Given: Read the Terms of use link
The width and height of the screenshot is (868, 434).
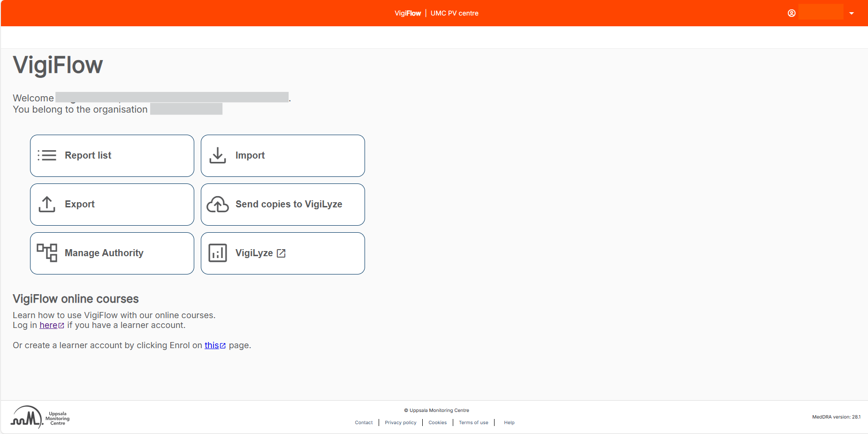Looking at the screenshot, I should click(x=473, y=423).
